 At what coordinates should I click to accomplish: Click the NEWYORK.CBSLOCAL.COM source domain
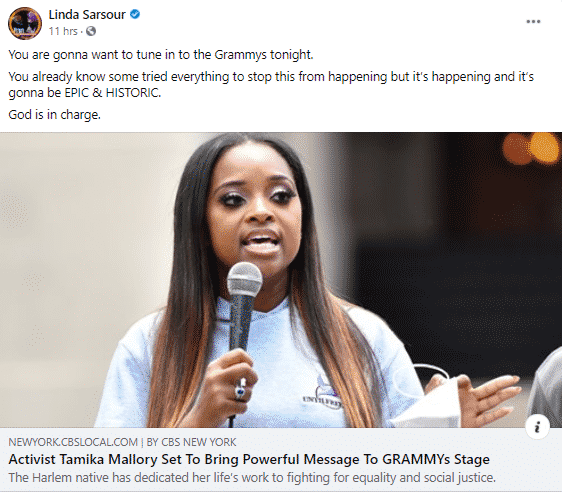[73, 442]
